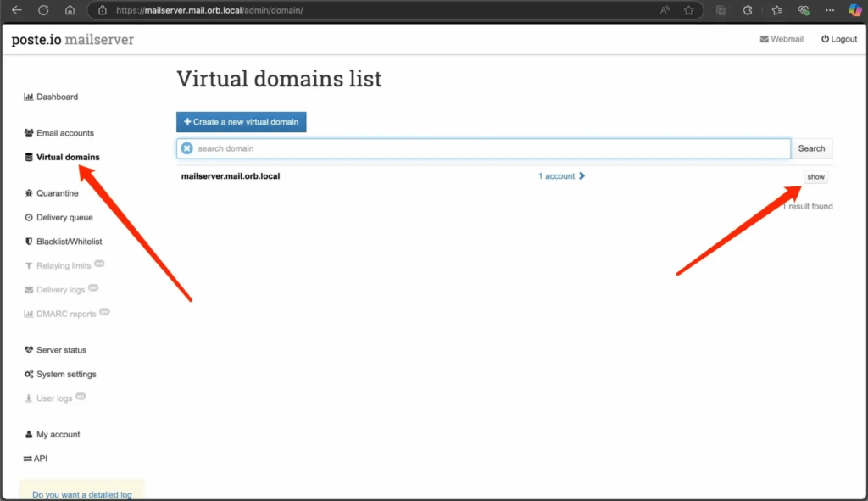Click the browser back arrow icon
Viewport: 868px width, 501px height.
(16, 11)
